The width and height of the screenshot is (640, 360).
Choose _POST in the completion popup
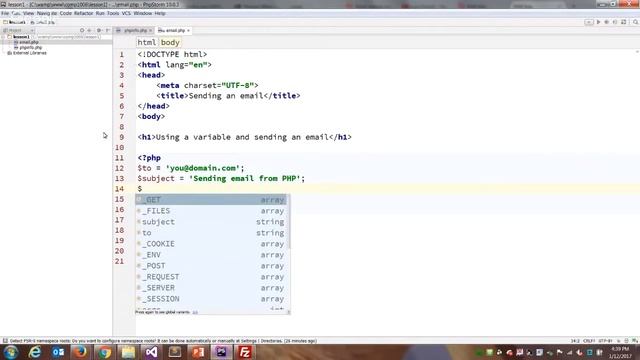pos(211,266)
